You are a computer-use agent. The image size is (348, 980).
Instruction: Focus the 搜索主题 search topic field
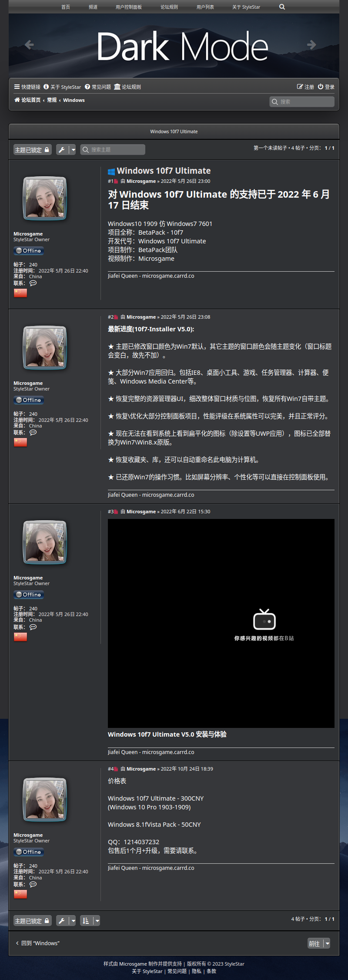point(113,150)
